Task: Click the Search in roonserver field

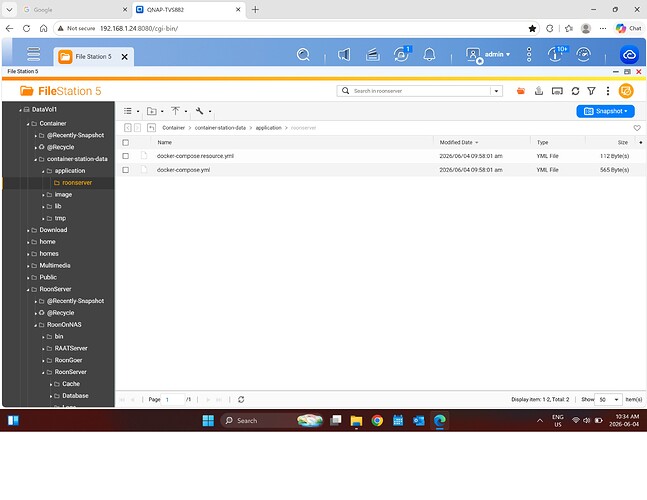Action: pyautogui.click(x=420, y=91)
